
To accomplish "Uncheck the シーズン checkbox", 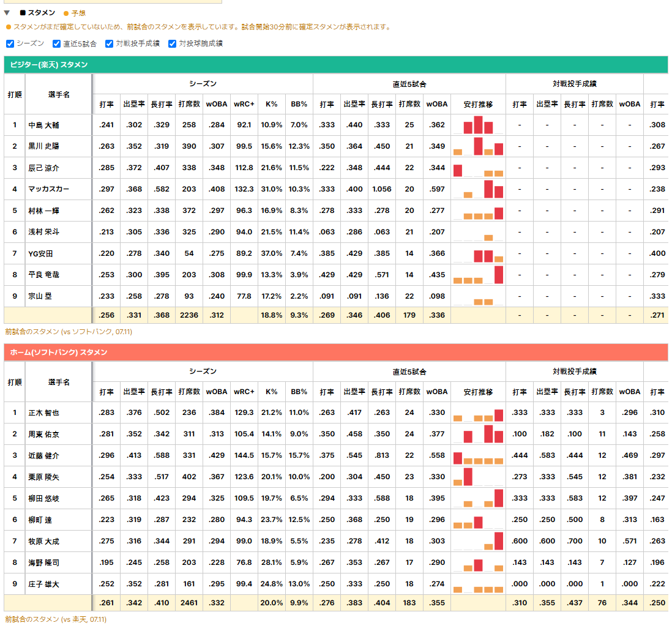I will coord(10,43).
